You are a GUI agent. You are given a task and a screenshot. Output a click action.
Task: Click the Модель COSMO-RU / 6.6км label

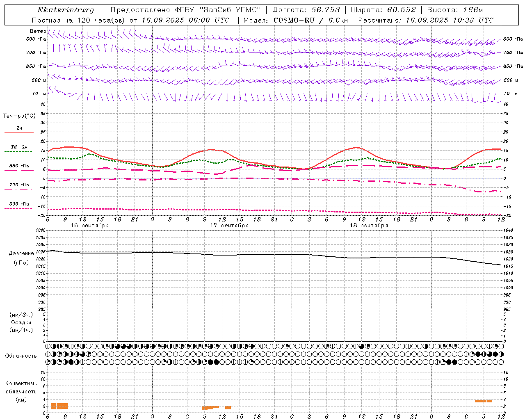click(x=296, y=20)
